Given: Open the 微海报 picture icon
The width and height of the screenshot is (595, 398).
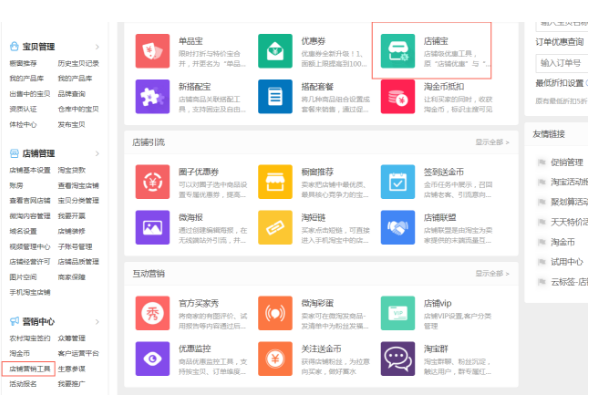Looking at the screenshot, I should (x=153, y=227).
